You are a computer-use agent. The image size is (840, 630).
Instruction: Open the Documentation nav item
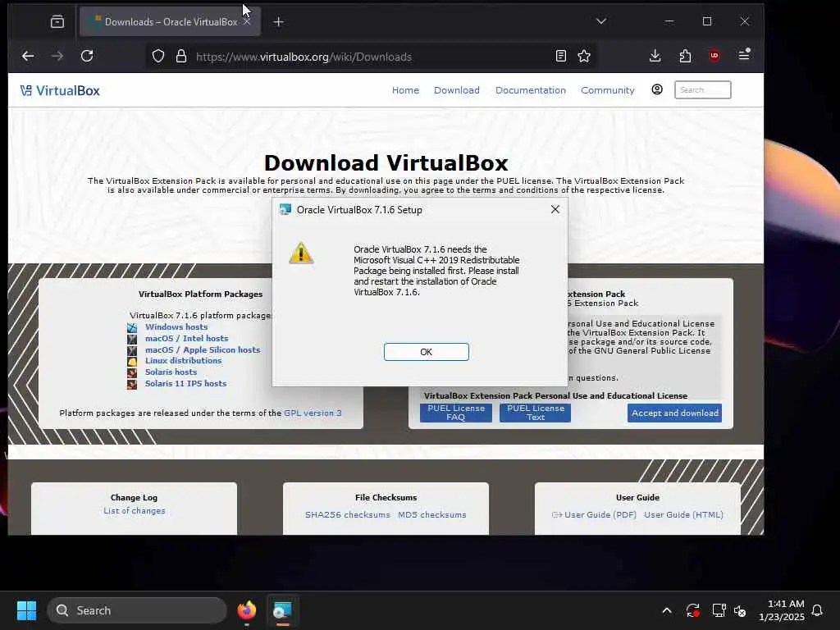pyautogui.click(x=531, y=90)
